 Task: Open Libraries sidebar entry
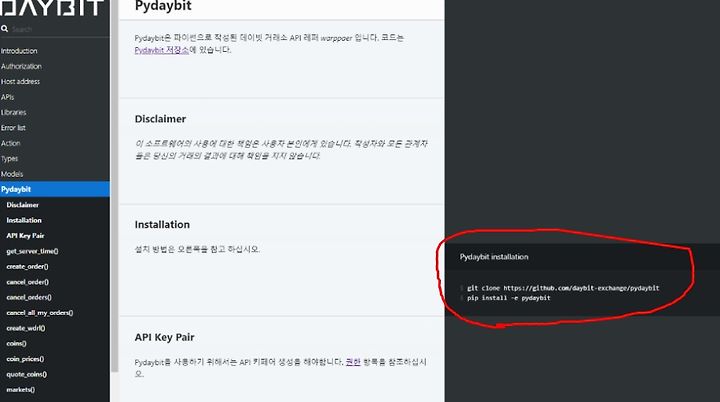pyautogui.click(x=13, y=113)
